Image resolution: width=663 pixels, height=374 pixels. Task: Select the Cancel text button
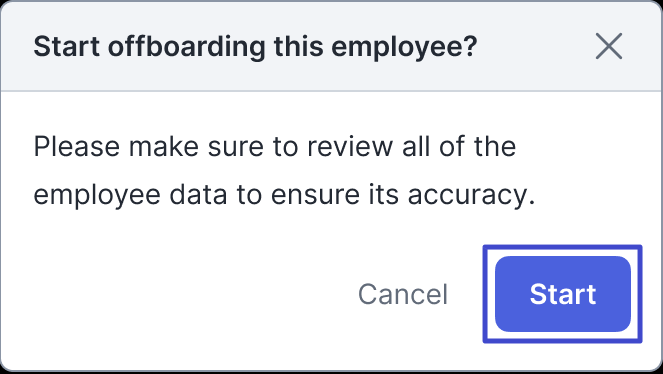[403, 294]
